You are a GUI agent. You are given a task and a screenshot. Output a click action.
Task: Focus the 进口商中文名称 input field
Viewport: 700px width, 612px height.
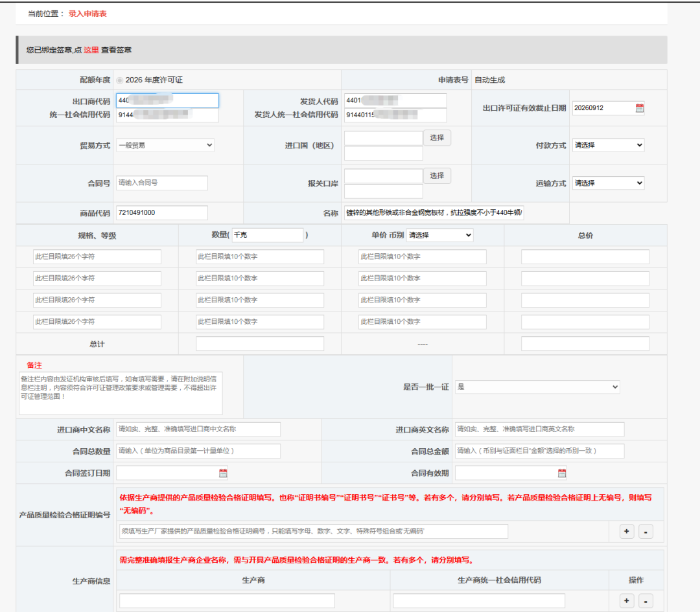[198, 429]
